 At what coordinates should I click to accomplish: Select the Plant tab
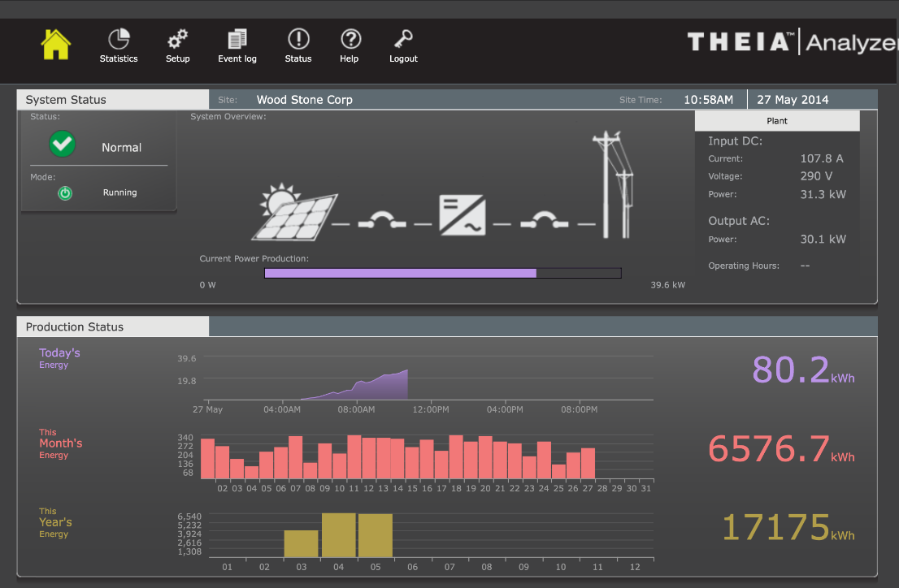point(776,121)
